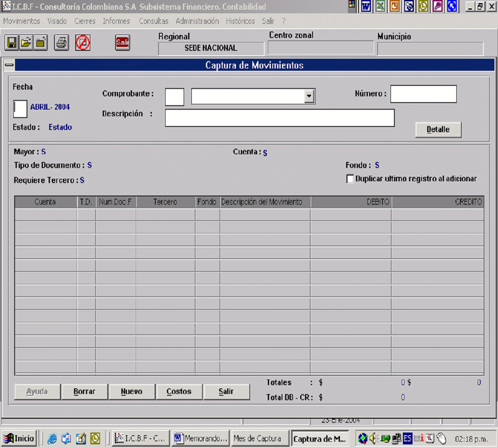
Task: Open the form's system control menu
Action: click(x=9, y=65)
